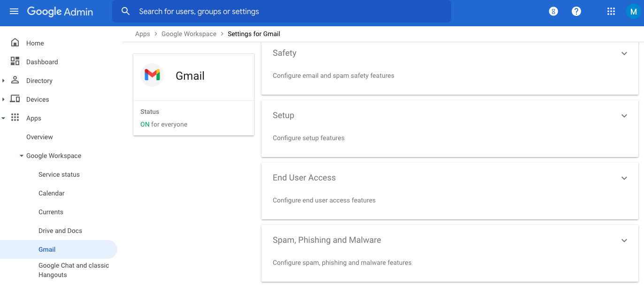The height and width of the screenshot is (285, 644).
Task: Open the account avatar M
Action: click(633, 12)
